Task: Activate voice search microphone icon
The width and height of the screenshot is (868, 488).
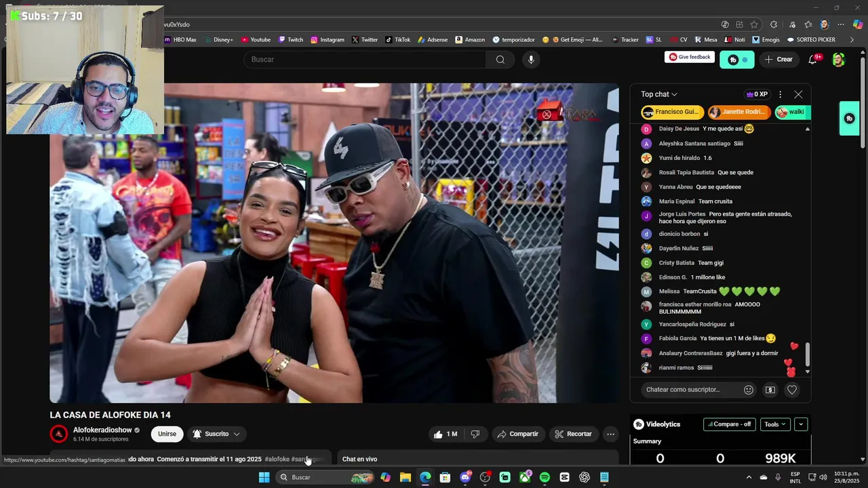Action: pyautogui.click(x=531, y=60)
